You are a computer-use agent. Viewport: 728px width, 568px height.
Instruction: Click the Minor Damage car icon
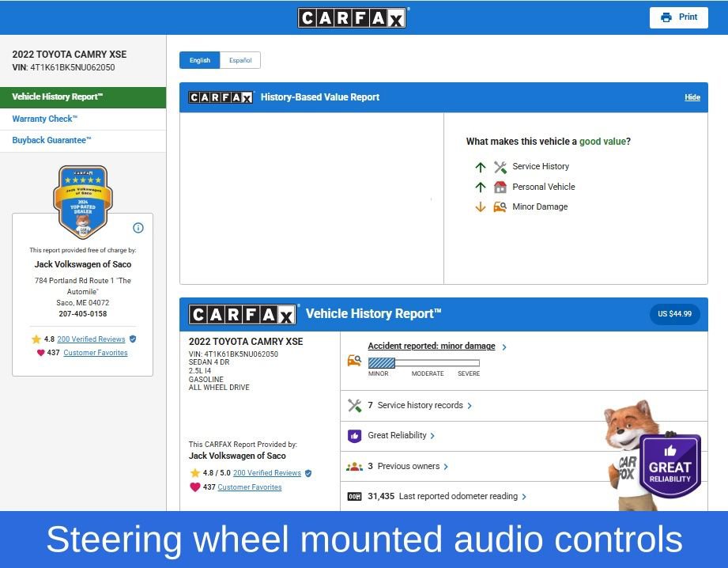pos(500,207)
